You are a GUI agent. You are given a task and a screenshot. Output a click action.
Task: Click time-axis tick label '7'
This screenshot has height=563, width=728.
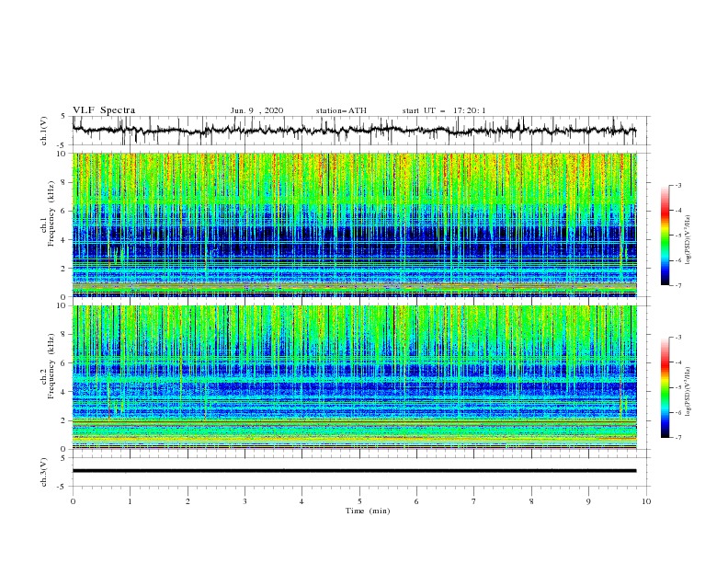pyautogui.click(x=474, y=501)
